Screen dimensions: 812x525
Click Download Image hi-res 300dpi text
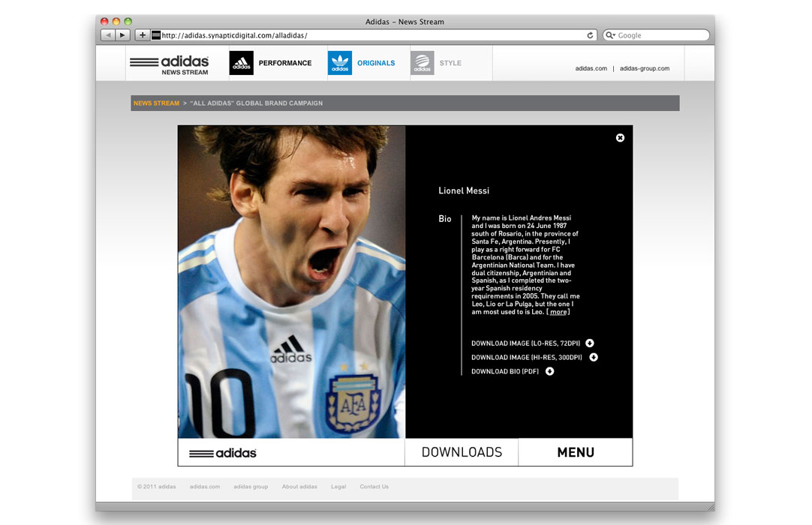[527, 357]
